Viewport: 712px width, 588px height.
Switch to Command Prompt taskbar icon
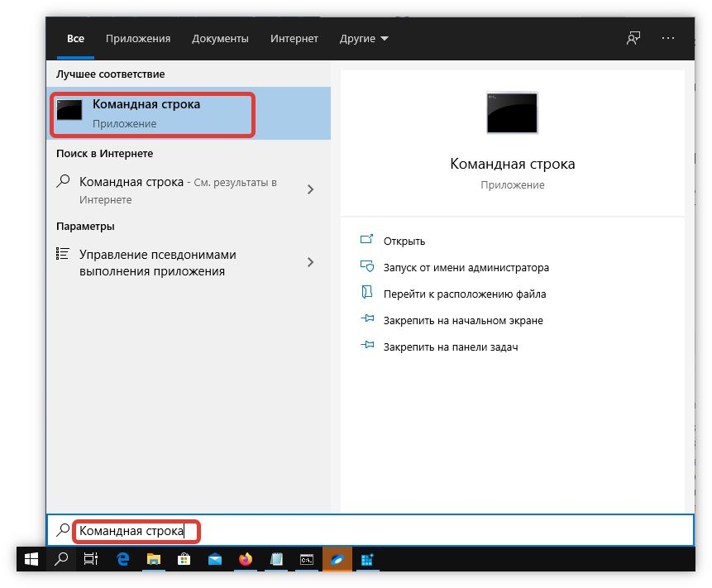tap(306, 559)
